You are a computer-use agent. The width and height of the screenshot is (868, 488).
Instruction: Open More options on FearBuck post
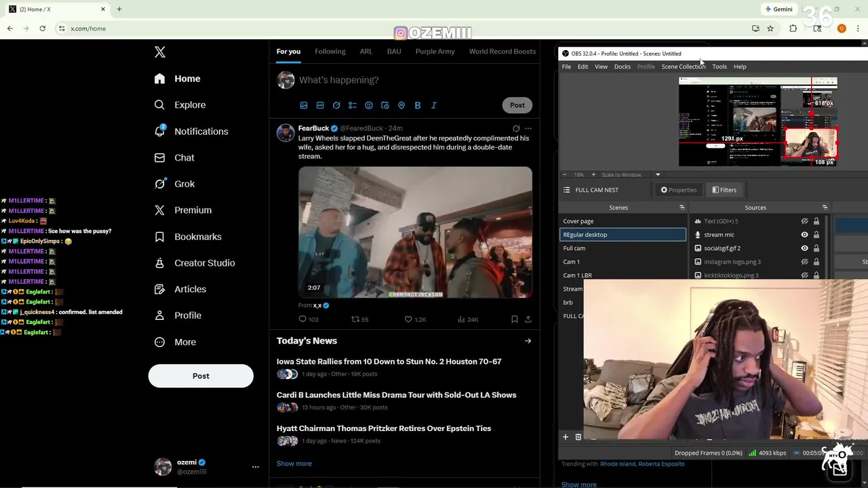(x=528, y=128)
